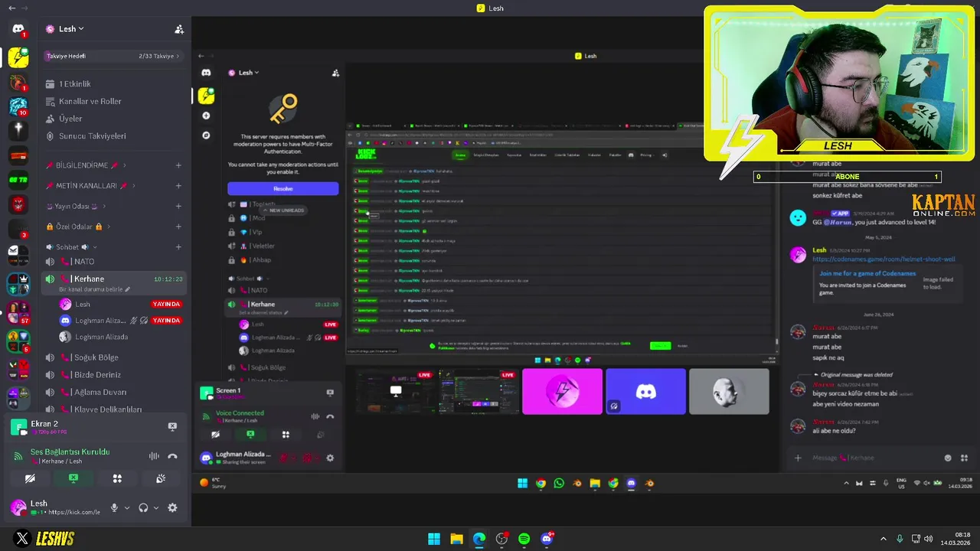Viewport: 980px width, 551px height.
Task: Click 'Join me for a game of Codenames' link
Action: [x=867, y=273]
